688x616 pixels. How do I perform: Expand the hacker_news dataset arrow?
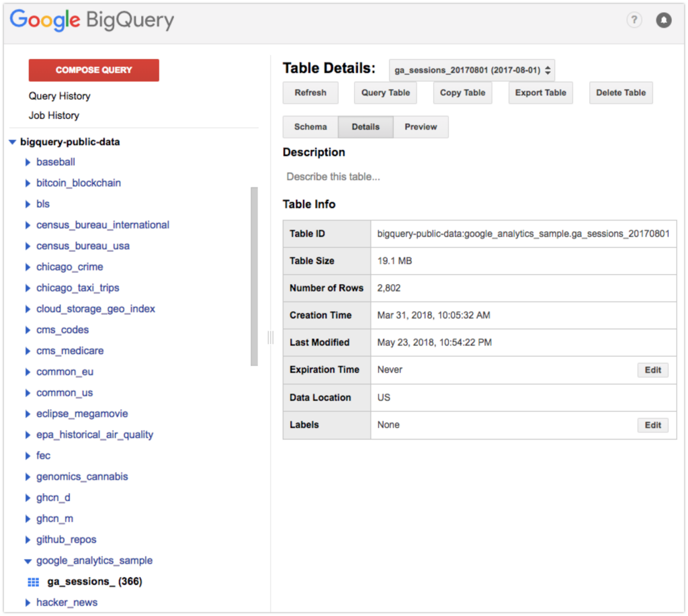[28, 603]
